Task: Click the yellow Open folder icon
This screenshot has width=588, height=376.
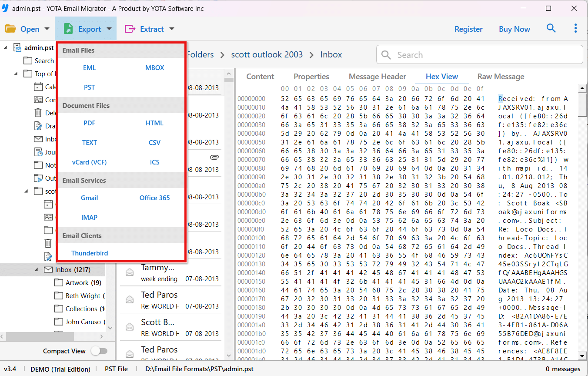Action: pos(10,29)
